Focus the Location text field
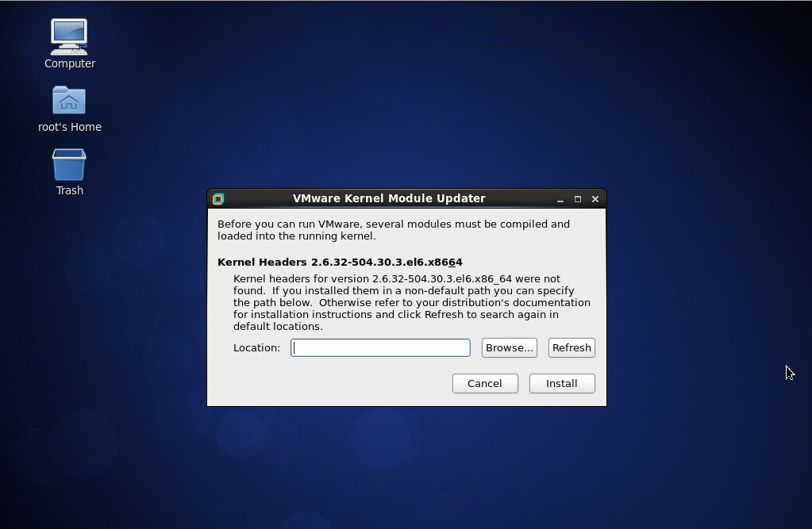The image size is (812, 529). (381, 348)
